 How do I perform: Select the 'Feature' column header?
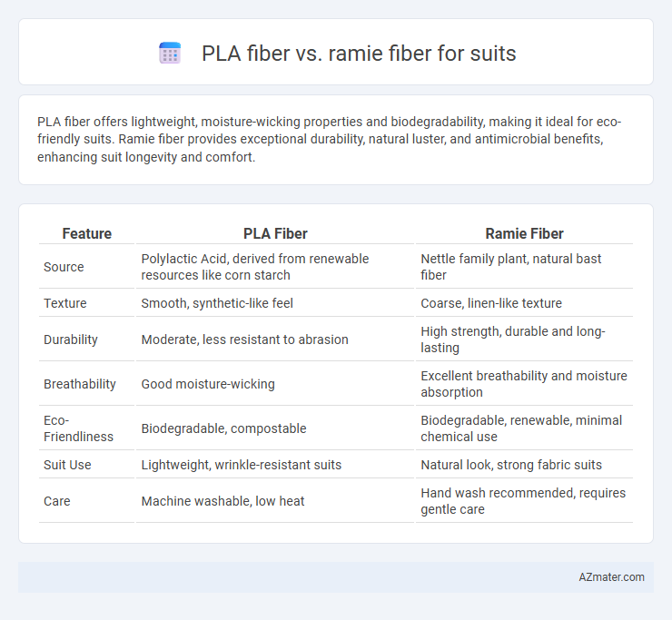click(86, 233)
